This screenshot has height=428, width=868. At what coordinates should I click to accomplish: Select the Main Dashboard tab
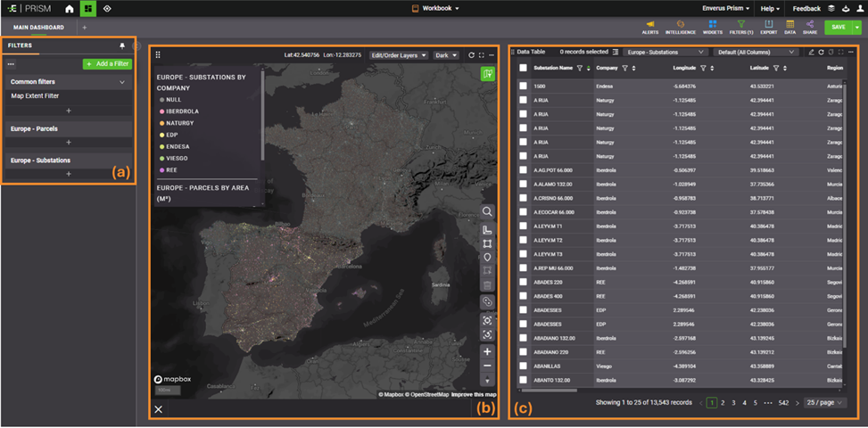click(x=38, y=27)
